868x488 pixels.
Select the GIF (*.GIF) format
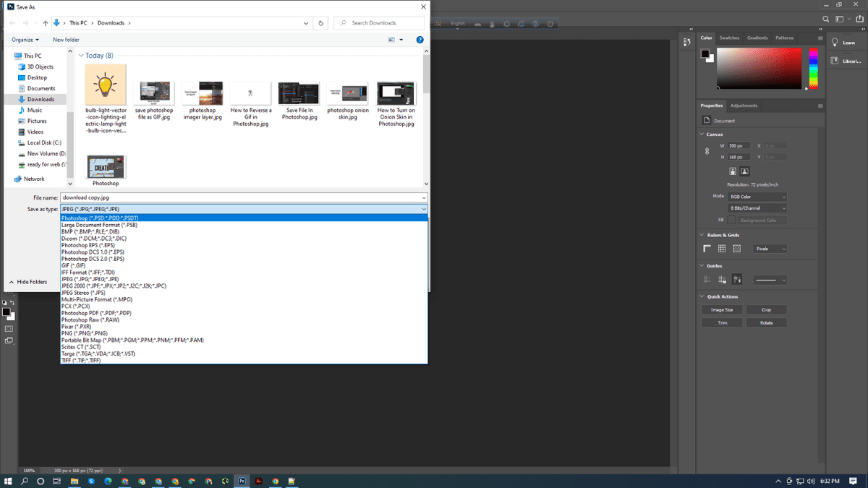click(244, 265)
